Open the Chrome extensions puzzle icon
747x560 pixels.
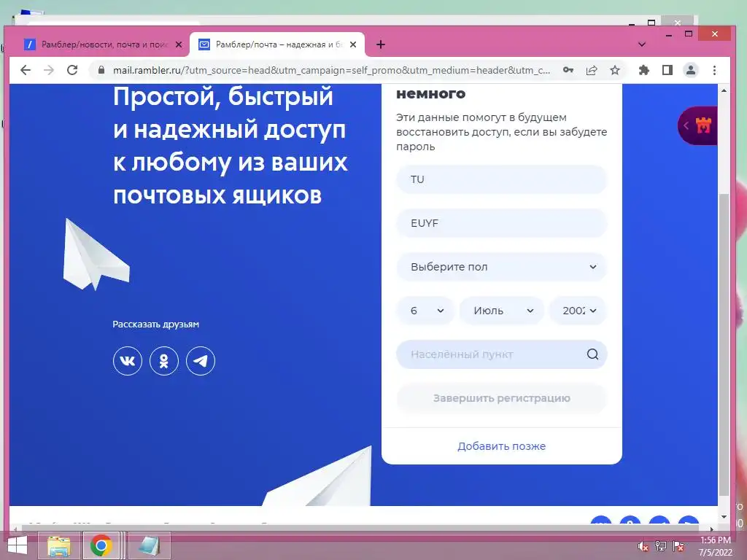[643, 71]
